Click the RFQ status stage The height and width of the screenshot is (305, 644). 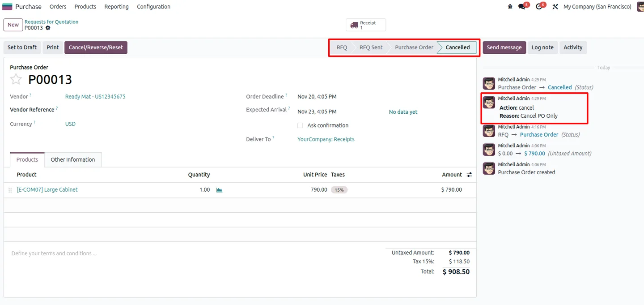click(x=342, y=47)
